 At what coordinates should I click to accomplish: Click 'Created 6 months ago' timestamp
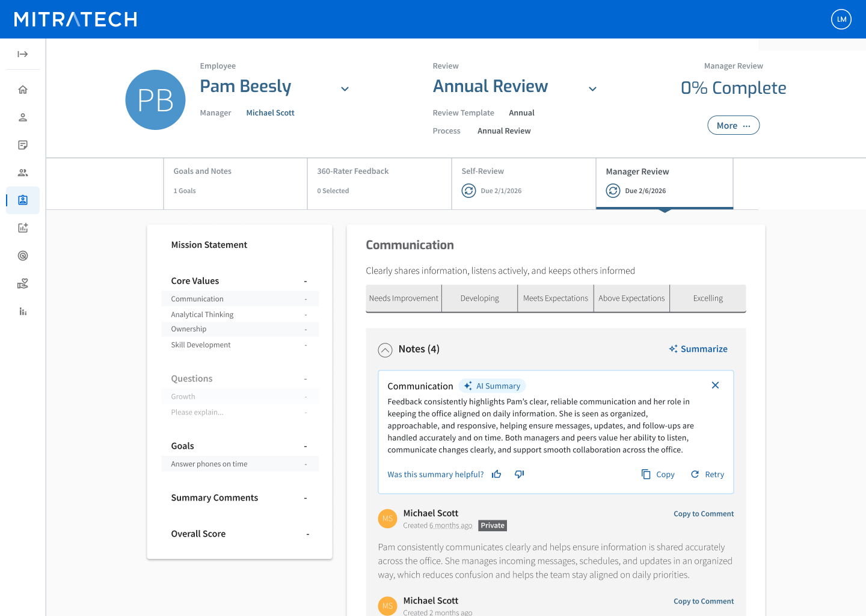[438, 525]
